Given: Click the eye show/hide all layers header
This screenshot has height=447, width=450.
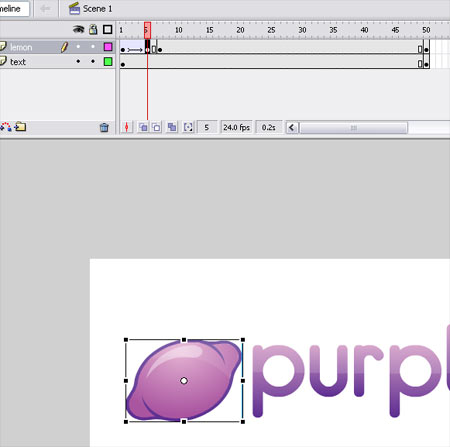Looking at the screenshot, I should click(x=79, y=29).
